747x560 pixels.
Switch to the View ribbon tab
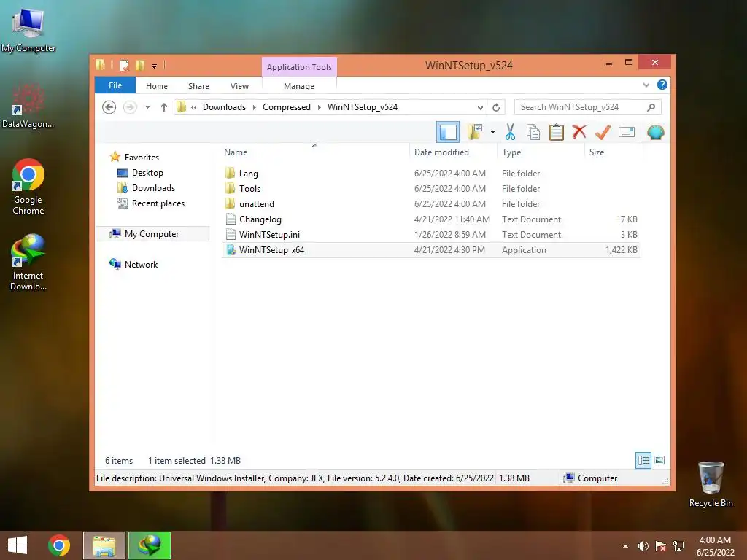click(239, 86)
